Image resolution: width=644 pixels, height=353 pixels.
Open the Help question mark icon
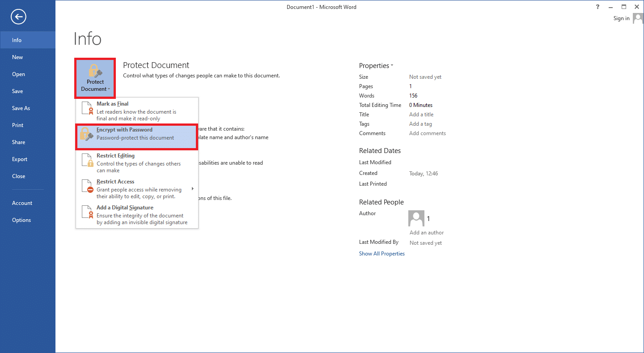point(598,7)
